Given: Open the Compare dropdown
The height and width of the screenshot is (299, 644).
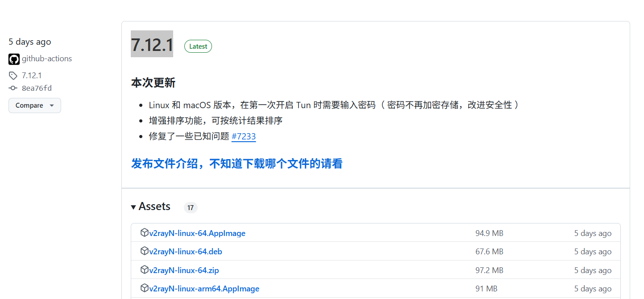Looking at the screenshot, I should (x=34, y=105).
